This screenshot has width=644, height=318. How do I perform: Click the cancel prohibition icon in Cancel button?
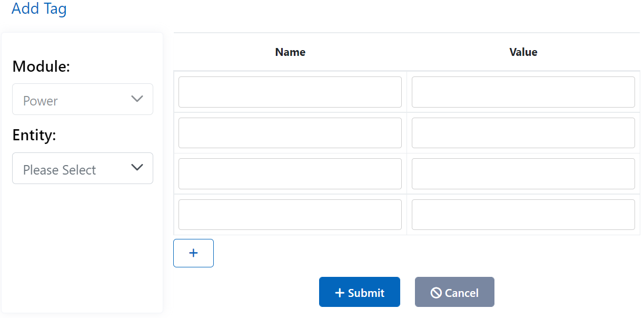tap(435, 292)
